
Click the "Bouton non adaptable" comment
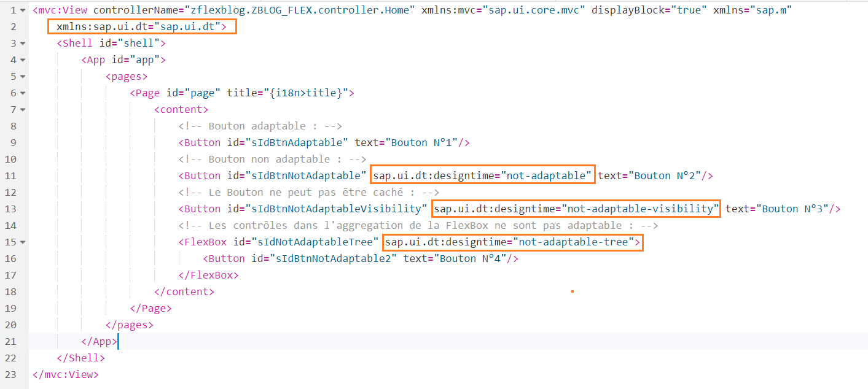(x=272, y=160)
